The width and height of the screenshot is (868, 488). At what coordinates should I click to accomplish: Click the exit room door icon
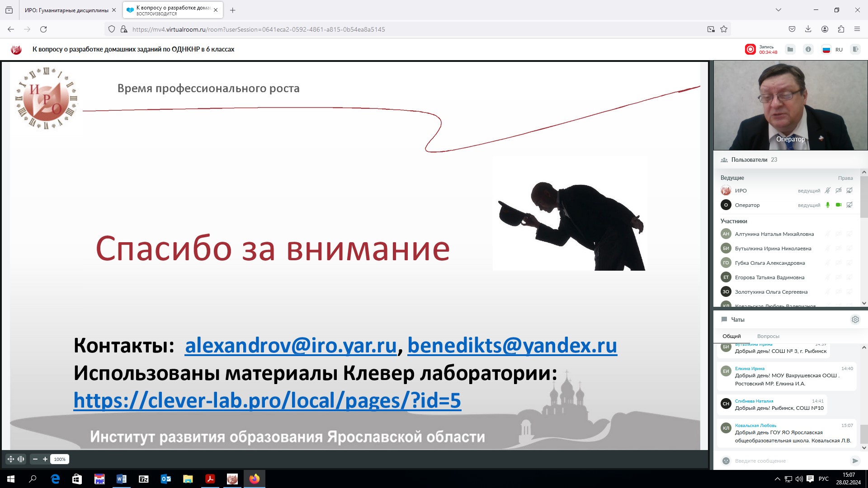coord(855,49)
